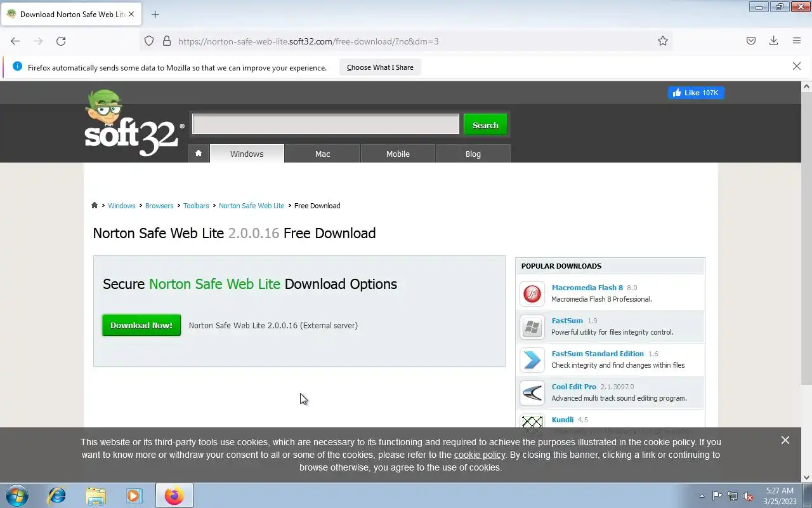
Task: Focus the Soft32 search input field
Action: [x=325, y=124]
